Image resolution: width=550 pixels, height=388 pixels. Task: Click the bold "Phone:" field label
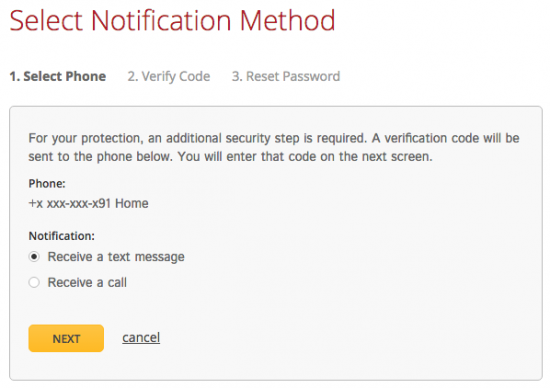(x=47, y=183)
